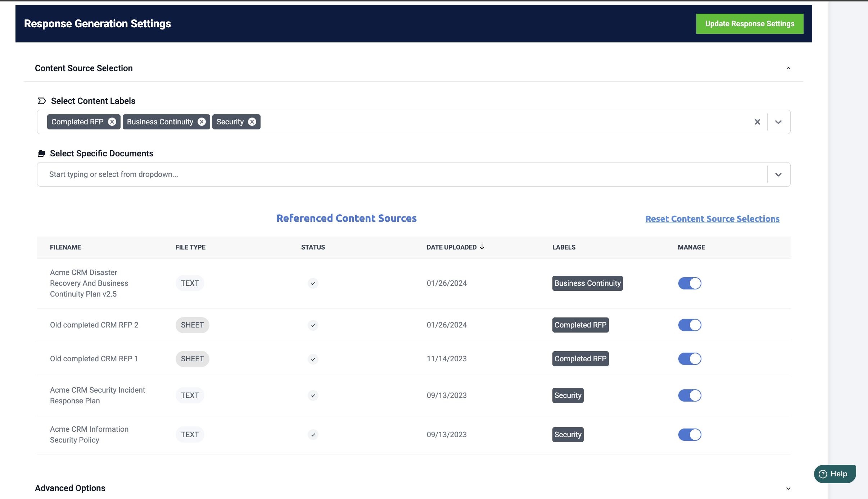Click the tag icon beside Select Content Labels
Screen dimensions: 868x499
point(42,101)
